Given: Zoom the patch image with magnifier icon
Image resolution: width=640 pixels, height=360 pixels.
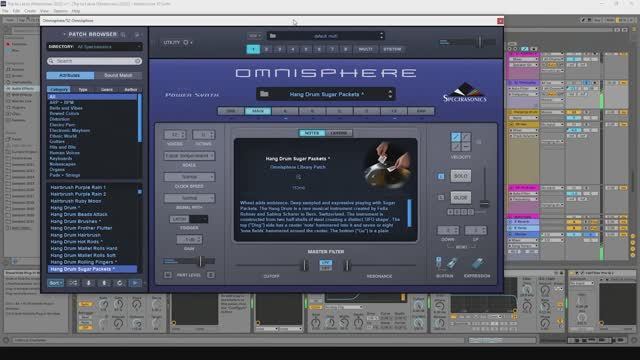Looking at the screenshot, I should tap(298, 177).
